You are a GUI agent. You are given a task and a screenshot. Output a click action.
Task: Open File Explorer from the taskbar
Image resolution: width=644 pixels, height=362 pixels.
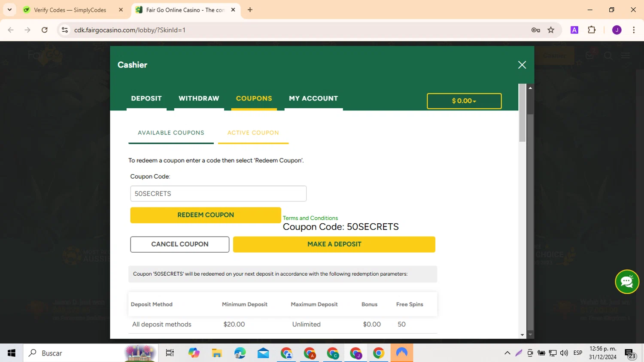[x=217, y=353]
